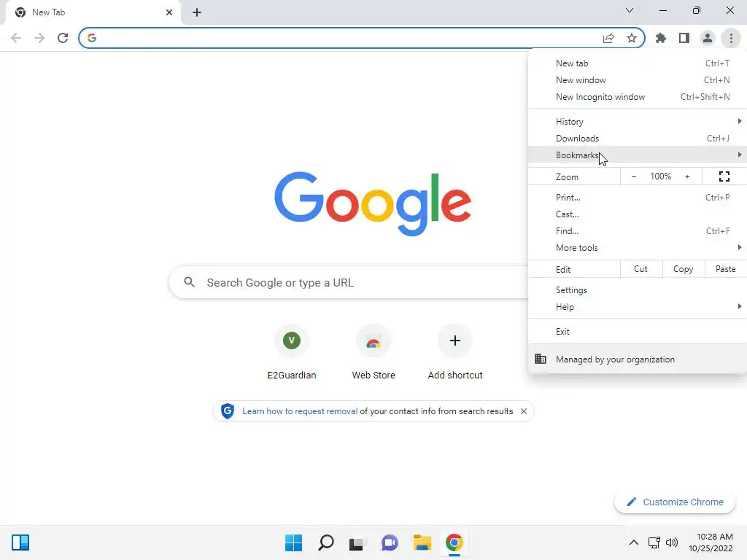Expand the History submenu
The width and height of the screenshot is (747, 560).
pos(638,122)
